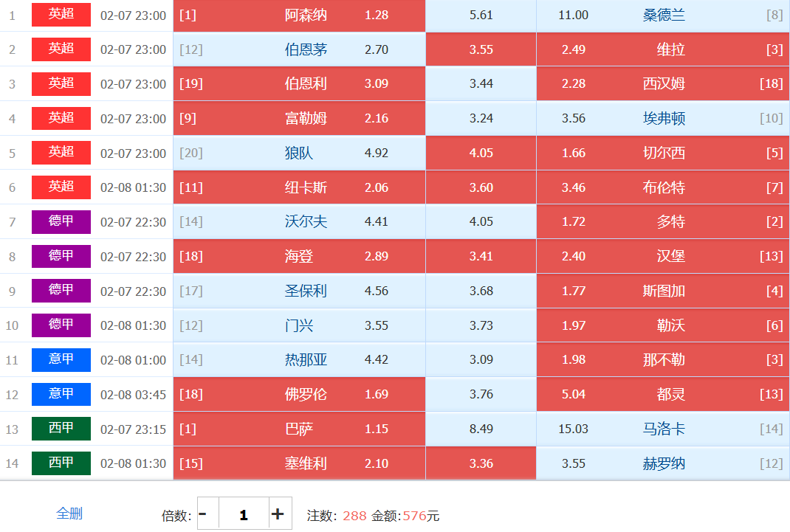790x532 pixels.
Task: Select draw odds 5.61 for 阿森纳 match
Action: pos(481,15)
